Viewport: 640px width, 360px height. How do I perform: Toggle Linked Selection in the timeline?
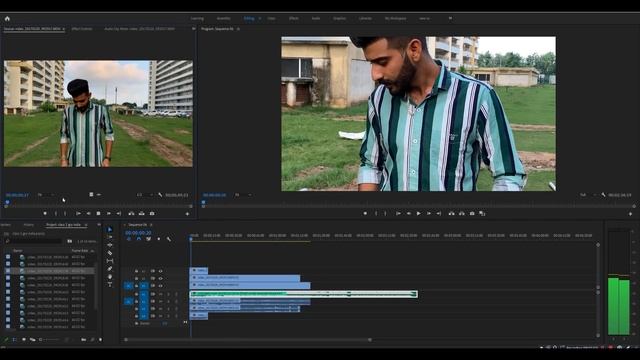pos(149,239)
